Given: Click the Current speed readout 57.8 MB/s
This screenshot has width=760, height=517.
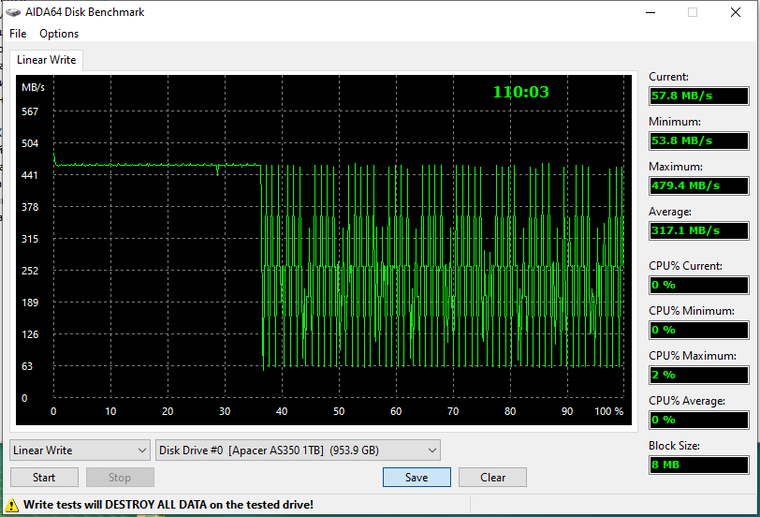Looking at the screenshot, I should 698,96.
